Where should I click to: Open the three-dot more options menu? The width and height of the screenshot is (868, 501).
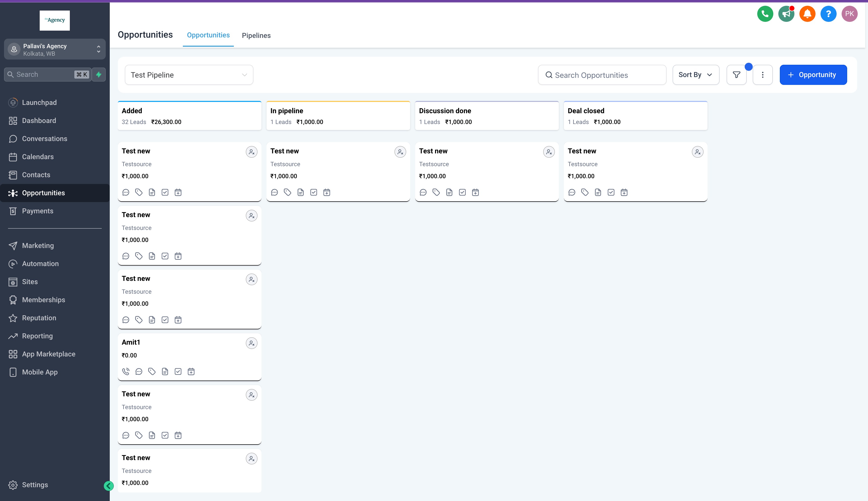(763, 75)
